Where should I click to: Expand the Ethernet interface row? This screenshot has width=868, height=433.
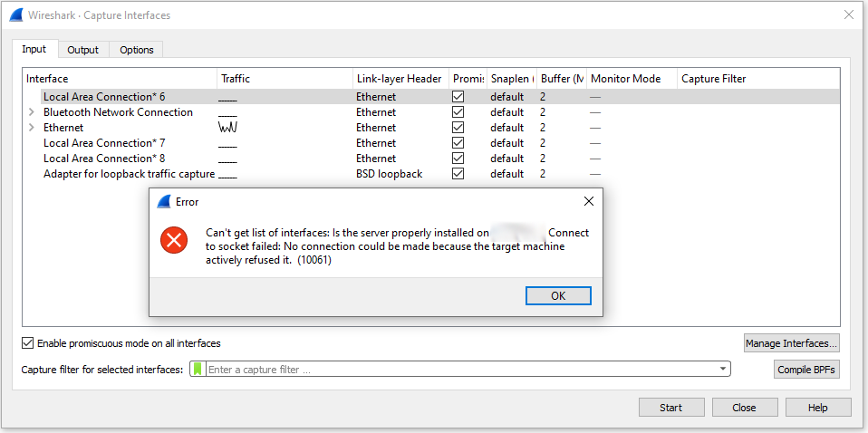(x=32, y=128)
